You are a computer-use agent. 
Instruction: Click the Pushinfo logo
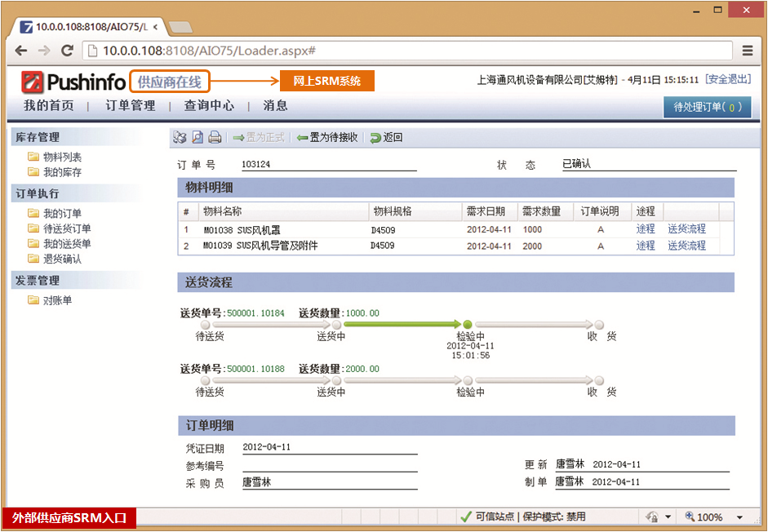point(73,82)
